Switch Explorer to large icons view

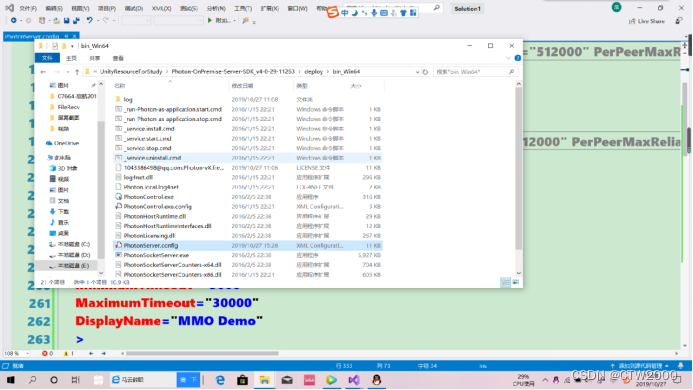[515, 282]
